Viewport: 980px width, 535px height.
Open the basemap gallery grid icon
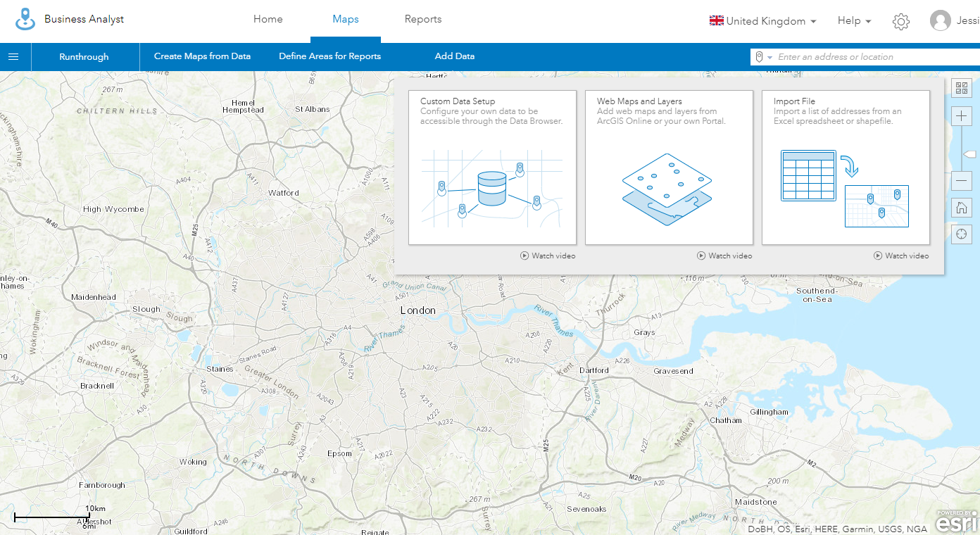[961, 88]
